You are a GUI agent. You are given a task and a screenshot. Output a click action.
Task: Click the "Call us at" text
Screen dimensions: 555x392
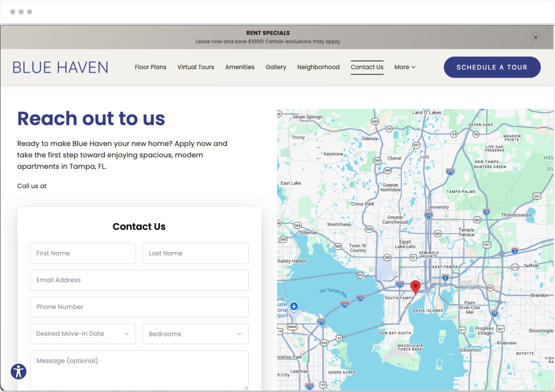point(32,186)
